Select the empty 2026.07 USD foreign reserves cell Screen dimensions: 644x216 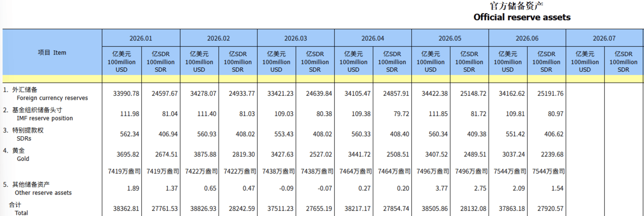pyautogui.click(x=585, y=93)
